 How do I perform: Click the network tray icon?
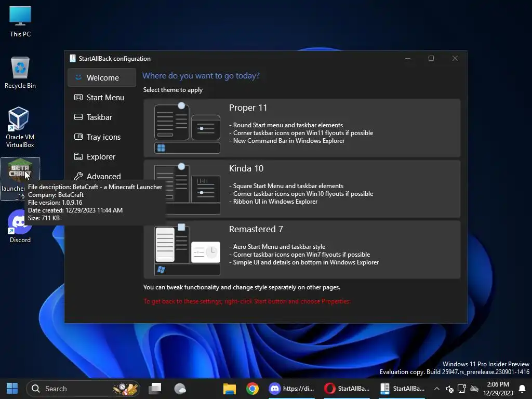(x=462, y=389)
